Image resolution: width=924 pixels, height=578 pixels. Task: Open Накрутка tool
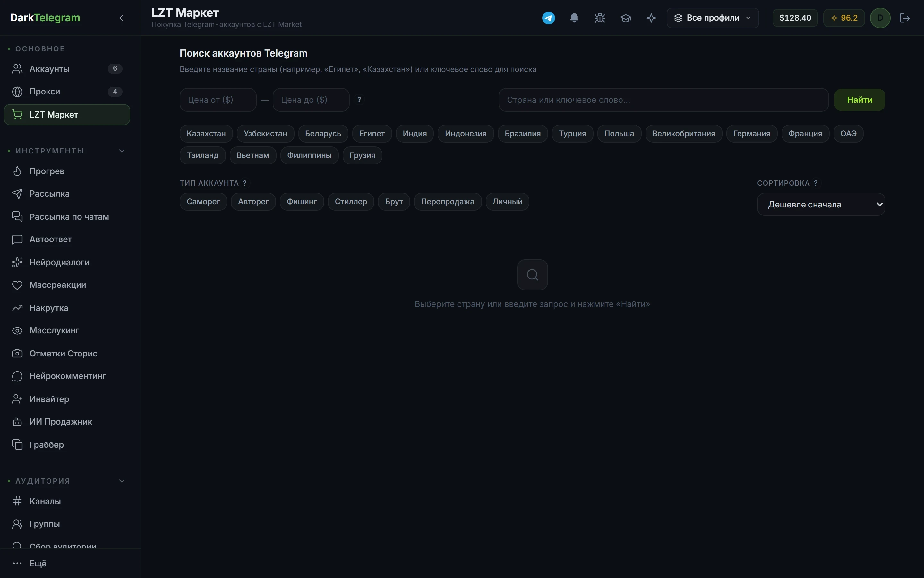pos(67,308)
